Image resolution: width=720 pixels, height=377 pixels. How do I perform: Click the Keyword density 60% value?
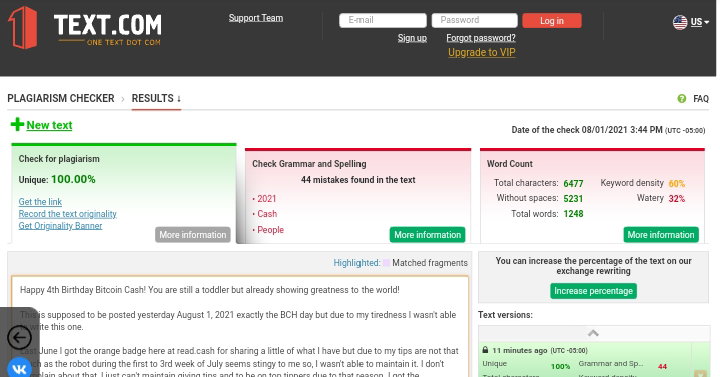[x=676, y=184]
